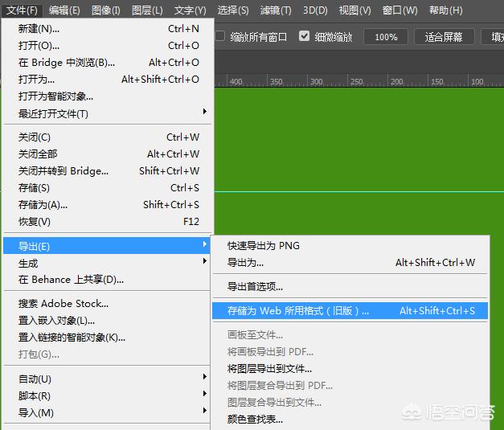Open the 图层(L) menu
Screen dimensions: 504x430
[147, 10]
